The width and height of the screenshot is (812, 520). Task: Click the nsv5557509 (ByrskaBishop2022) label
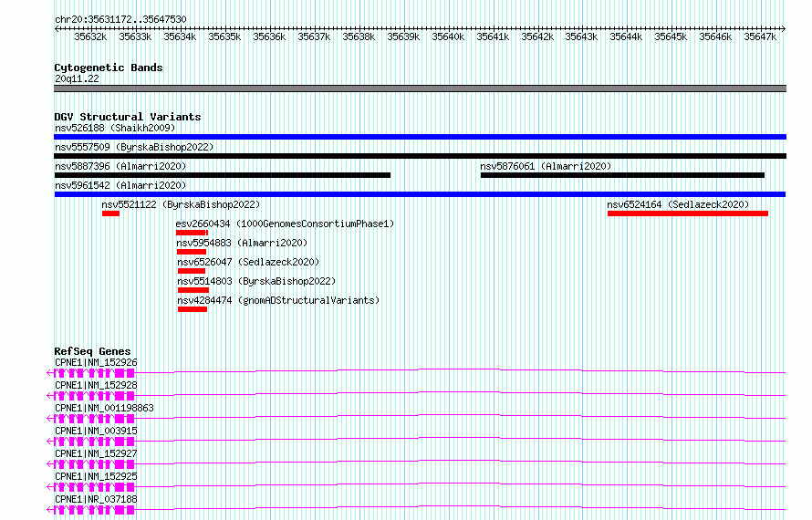click(x=134, y=147)
